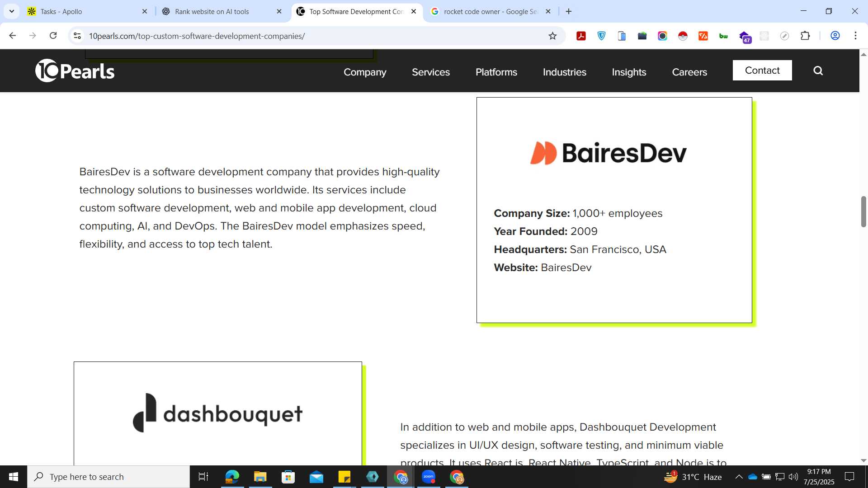The height and width of the screenshot is (488, 868).
Task: Click the BairesDev logo image
Action: (x=609, y=153)
